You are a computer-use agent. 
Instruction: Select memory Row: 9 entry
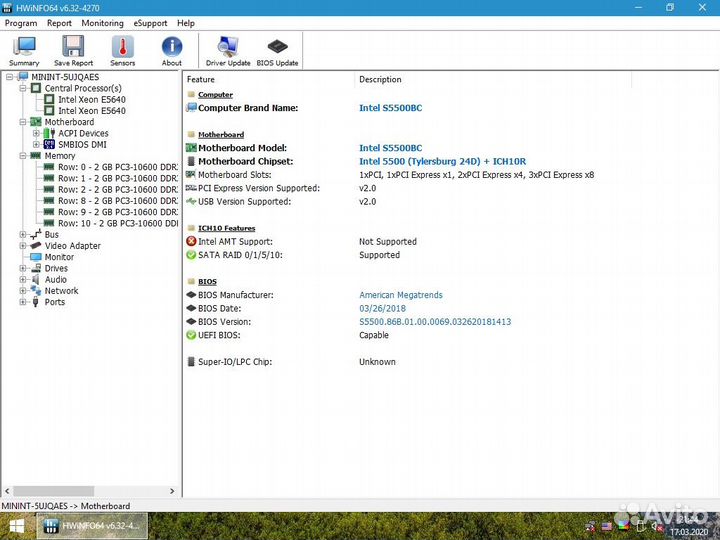pyautogui.click(x=118, y=212)
